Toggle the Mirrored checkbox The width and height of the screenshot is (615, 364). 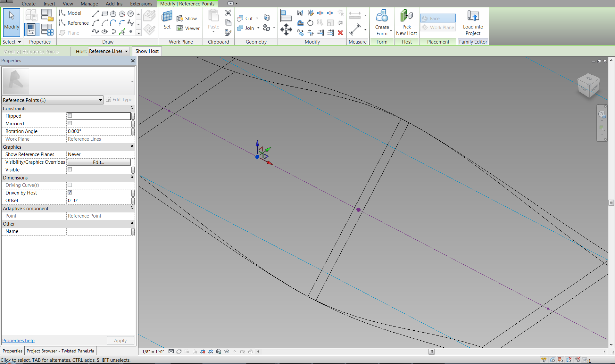(x=70, y=123)
